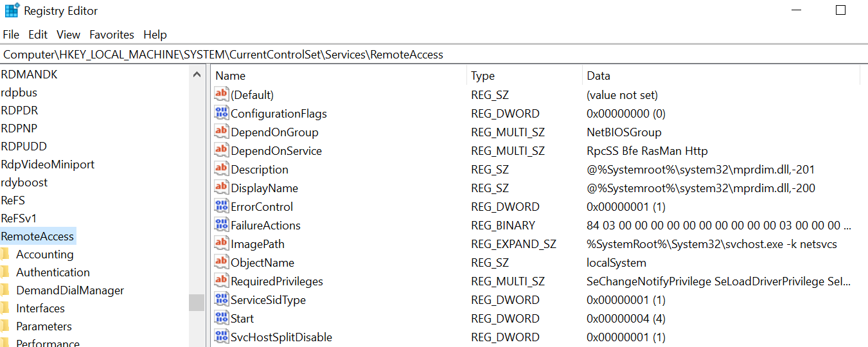Open the View menu
Screen dimensions: 868x347
coord(68,35)
